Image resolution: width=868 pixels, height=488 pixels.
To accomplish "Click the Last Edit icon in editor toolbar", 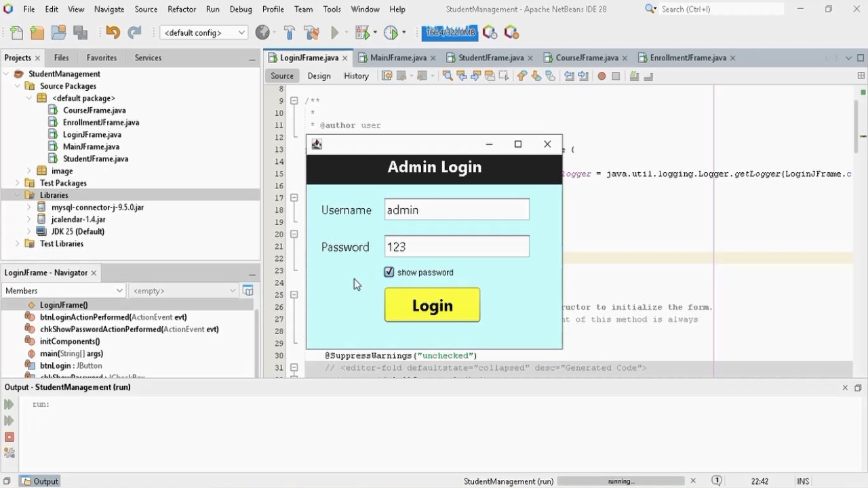I will [x=387, y=76].
